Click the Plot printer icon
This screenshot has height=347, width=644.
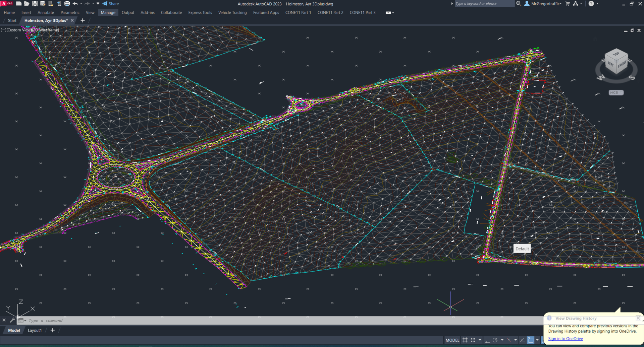click(67, 4)
